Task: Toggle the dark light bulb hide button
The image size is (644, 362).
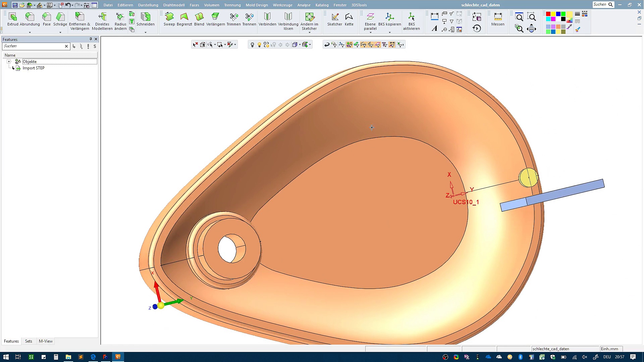Action: 252,45
